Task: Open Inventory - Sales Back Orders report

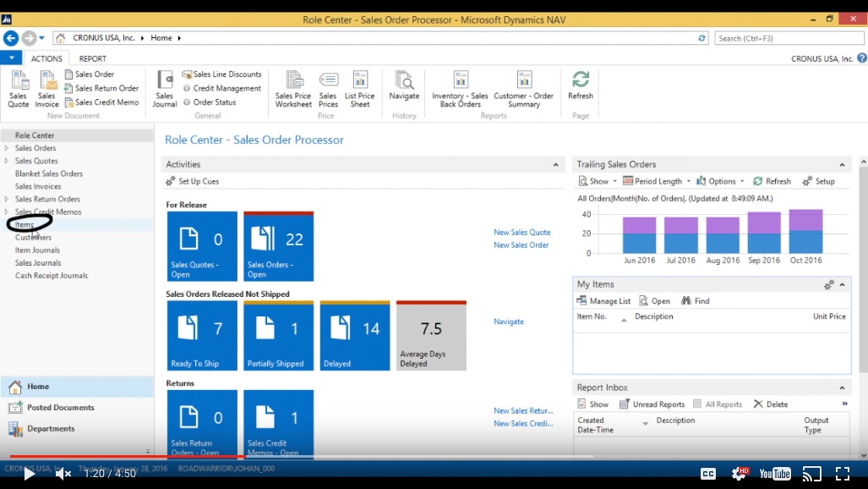Action: tap(460, 89)
